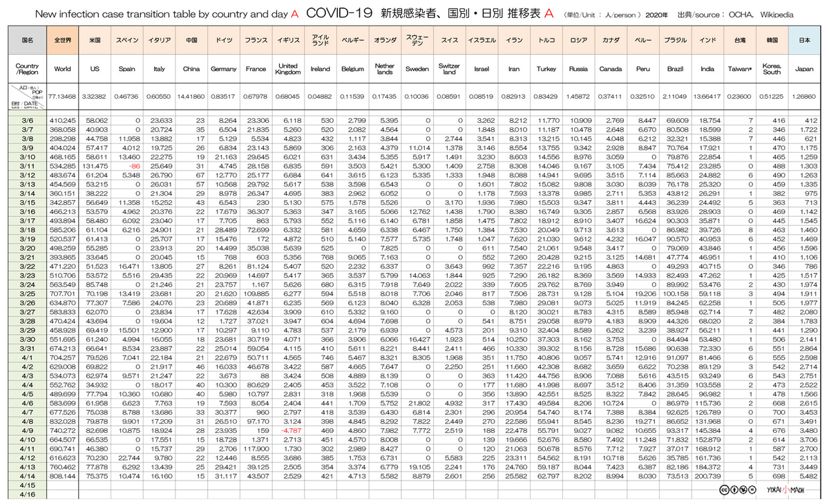Select the 'World' column header

click(x=62, y=70)
